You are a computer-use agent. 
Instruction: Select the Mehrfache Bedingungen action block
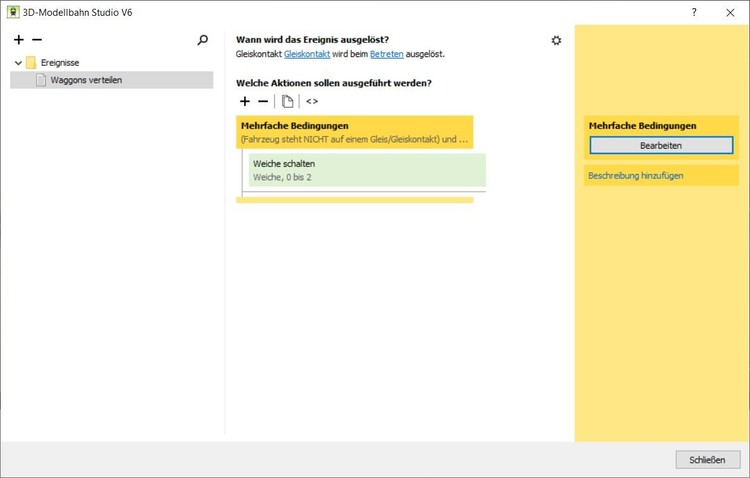tap(354, 132)
